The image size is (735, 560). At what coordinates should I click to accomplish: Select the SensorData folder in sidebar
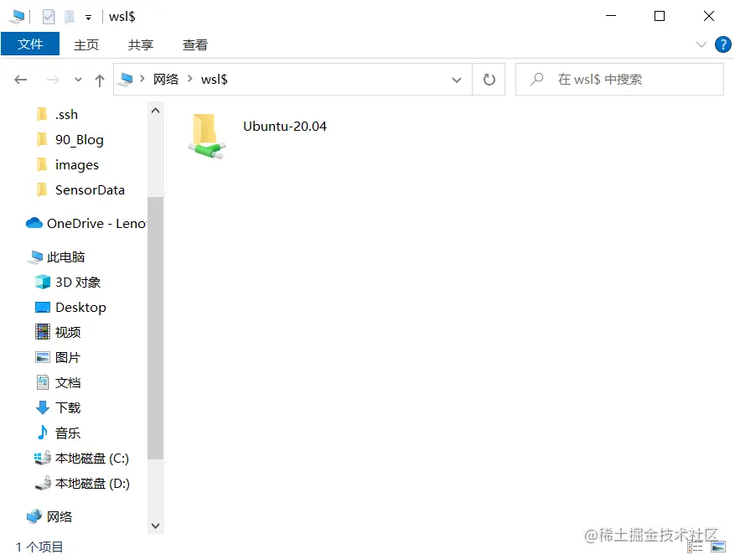90,190
